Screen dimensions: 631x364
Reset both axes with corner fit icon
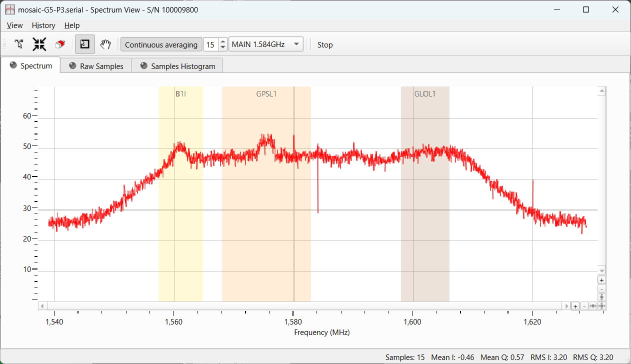pyautogui.click(x=602, y=306)
